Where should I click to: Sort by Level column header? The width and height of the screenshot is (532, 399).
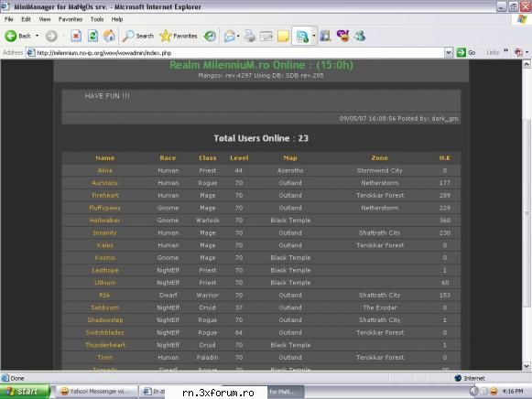coord(239,158)
